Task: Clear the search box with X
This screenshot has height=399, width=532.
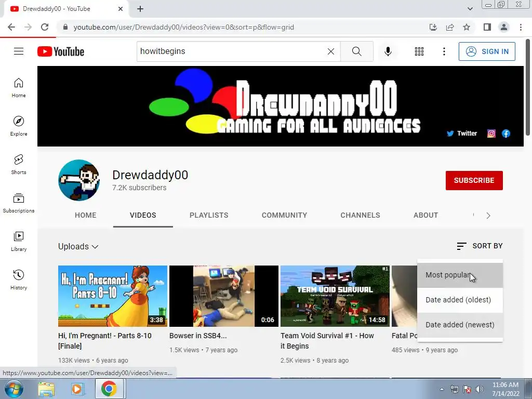Action: [331, 51]
